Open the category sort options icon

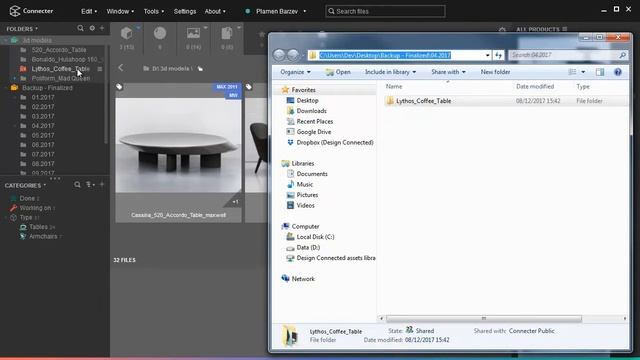[x=90, y=185]
